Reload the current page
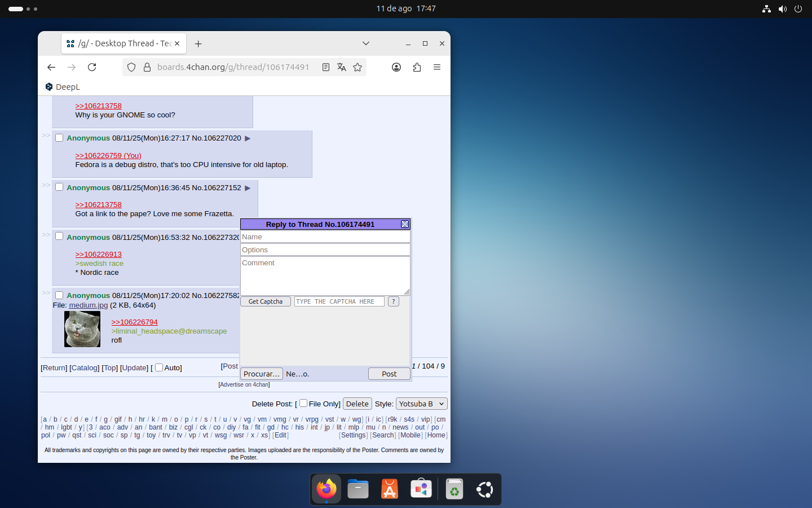The height and width of the screenshot is (508, 812). pos(92,67)
